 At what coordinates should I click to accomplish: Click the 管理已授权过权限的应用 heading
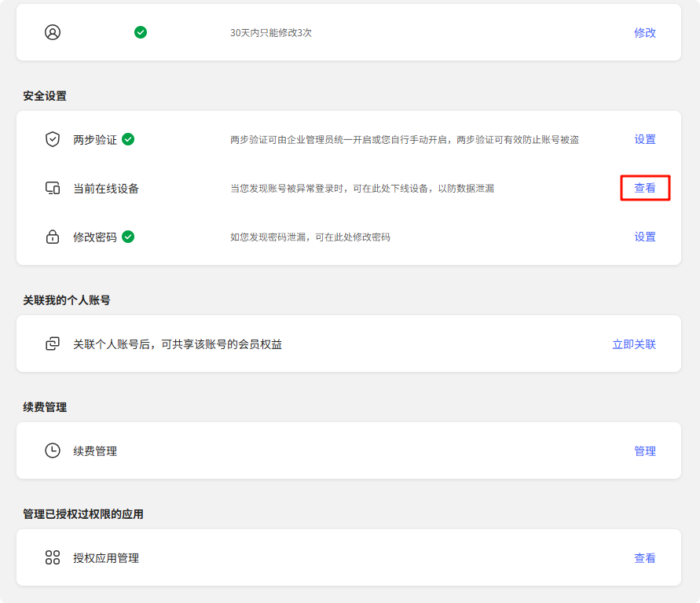83,514
